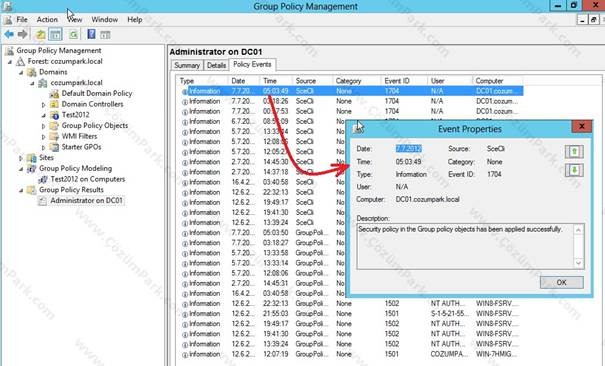
Task: Sort events by Source column header
Action: pyautogui.click(x=313, y=81)
